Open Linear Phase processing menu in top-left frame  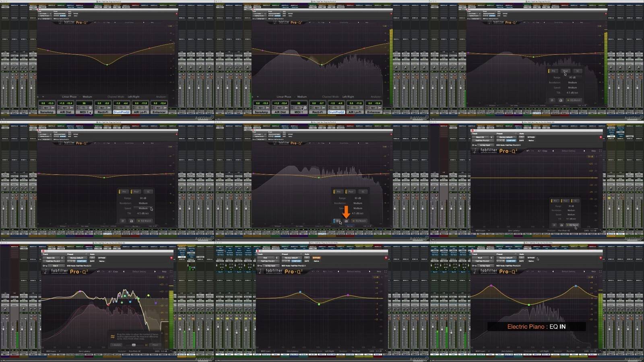pos(69,97)
